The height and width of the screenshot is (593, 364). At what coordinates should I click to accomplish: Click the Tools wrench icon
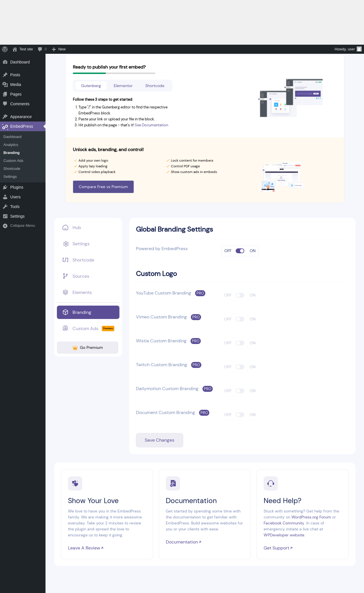(5, 207)
